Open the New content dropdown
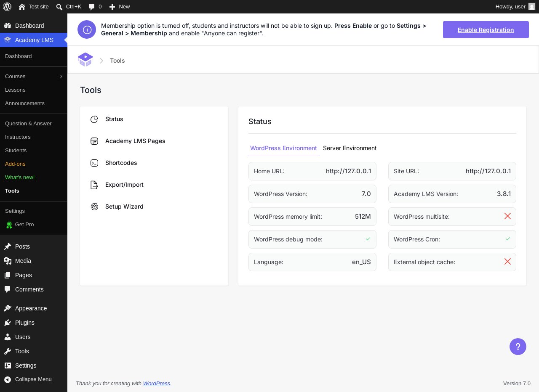Viewport: 539px width, 392px height. click(119, 7)
